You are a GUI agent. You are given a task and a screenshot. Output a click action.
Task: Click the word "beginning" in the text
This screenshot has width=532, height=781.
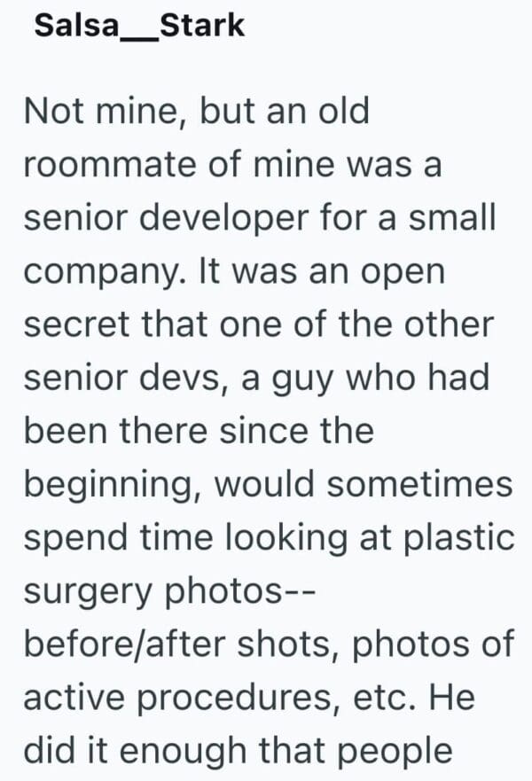pos(108,486)
